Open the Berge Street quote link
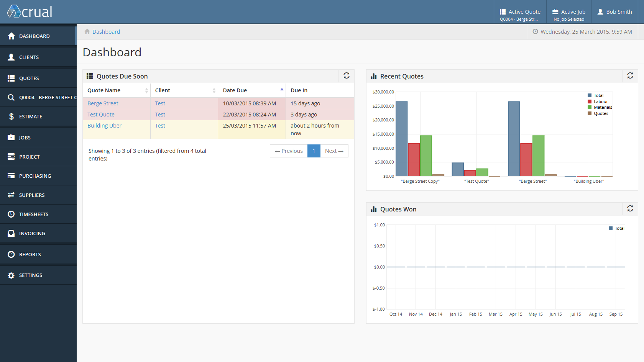This screenshot has width=644, height=362. coord(103,103)
